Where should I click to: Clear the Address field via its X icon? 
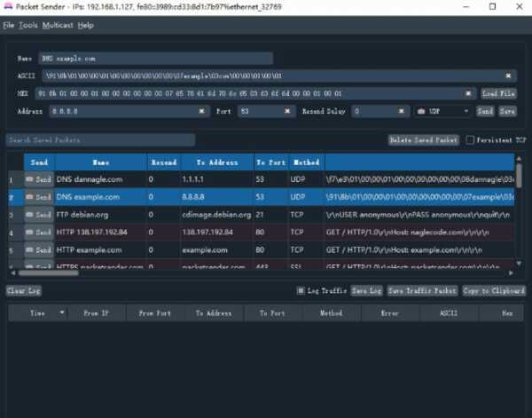pos(203,112)
